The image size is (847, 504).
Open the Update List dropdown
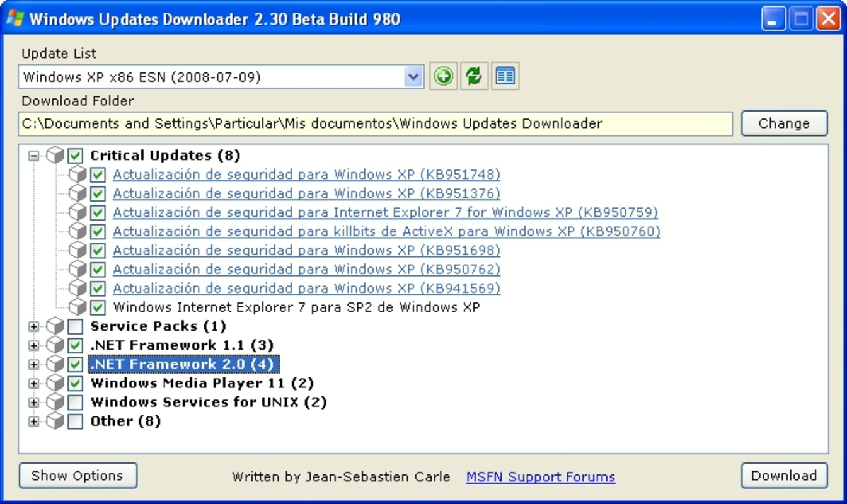coord(413,77)
